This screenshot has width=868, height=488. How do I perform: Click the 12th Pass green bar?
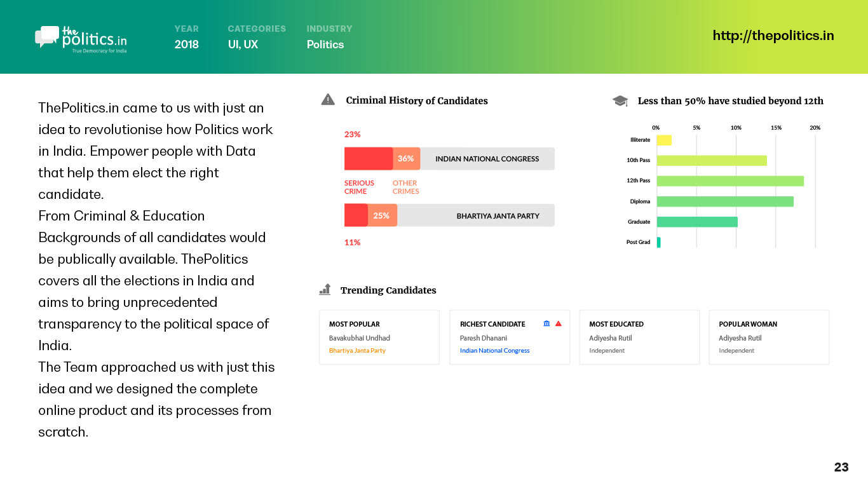729,181
